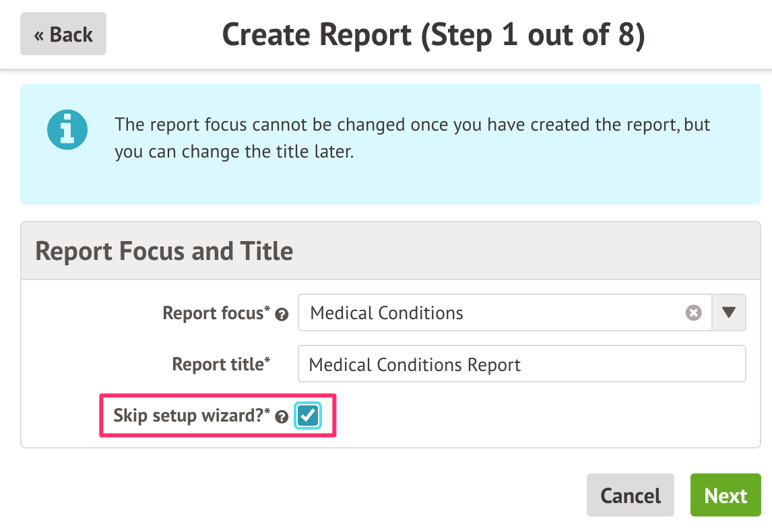772x532 pixels.
Task: Clear the Medical Conditions selection with X icon
Action: click(x=694, y=313)
